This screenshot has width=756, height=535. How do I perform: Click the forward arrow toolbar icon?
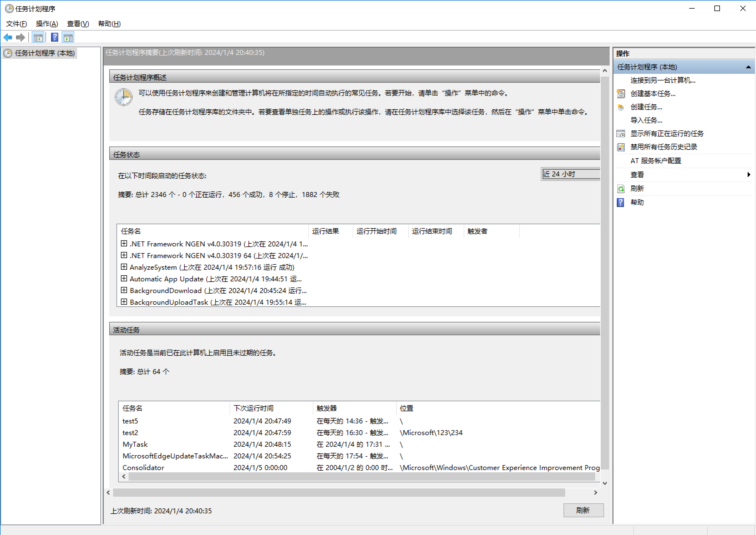[21, 37]
